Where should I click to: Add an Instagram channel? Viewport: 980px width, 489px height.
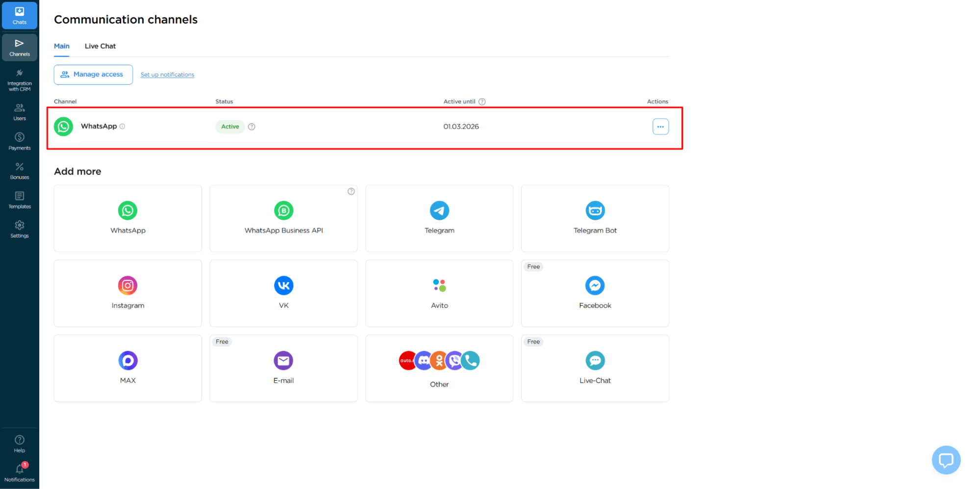[x=128, y=293]
